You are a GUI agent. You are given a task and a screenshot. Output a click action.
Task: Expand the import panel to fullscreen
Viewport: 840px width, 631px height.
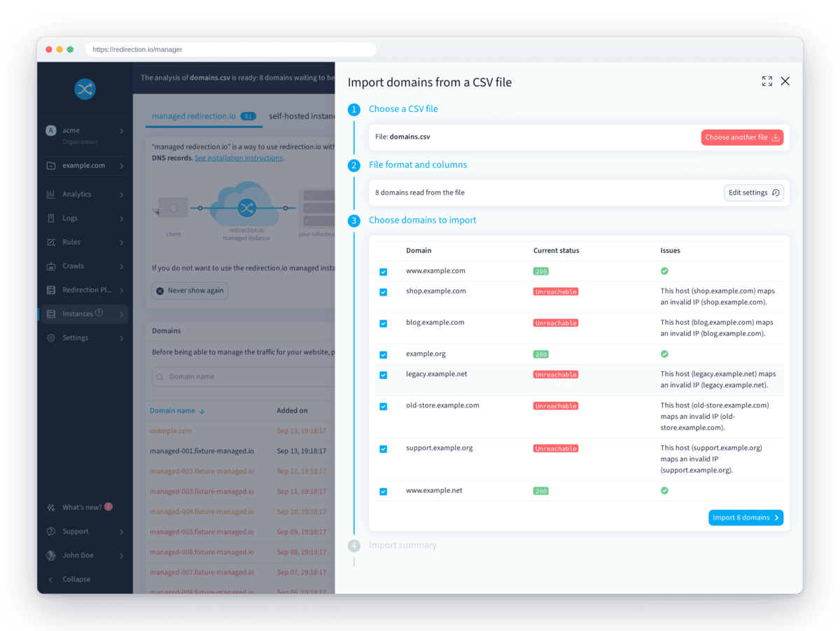767,81
